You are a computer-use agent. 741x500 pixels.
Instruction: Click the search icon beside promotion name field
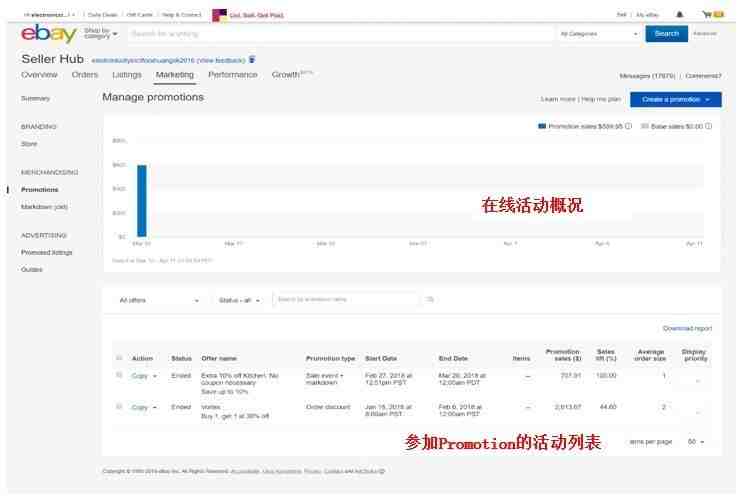click(x=430, y=300)
